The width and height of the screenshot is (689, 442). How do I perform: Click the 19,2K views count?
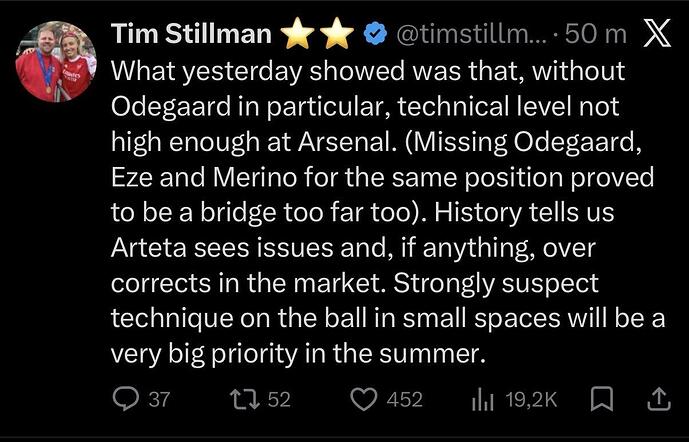(531, 400)
